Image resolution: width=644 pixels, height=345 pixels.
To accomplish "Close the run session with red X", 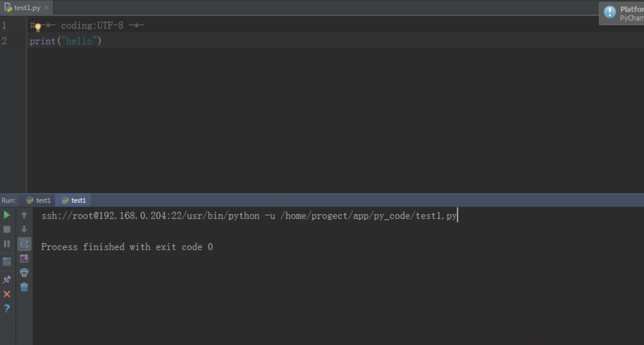I will click(7, 294).
